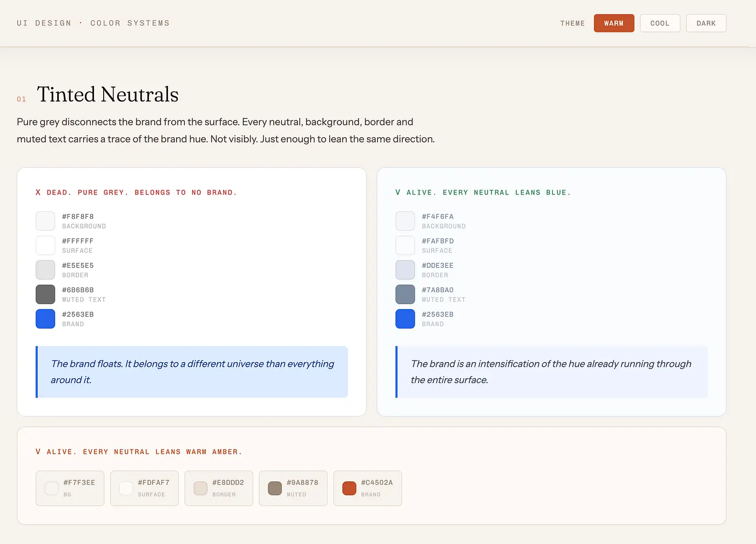Click the 'brand floats' quote callout
Viewport: 756px width, 544px height.
(192, 372)
